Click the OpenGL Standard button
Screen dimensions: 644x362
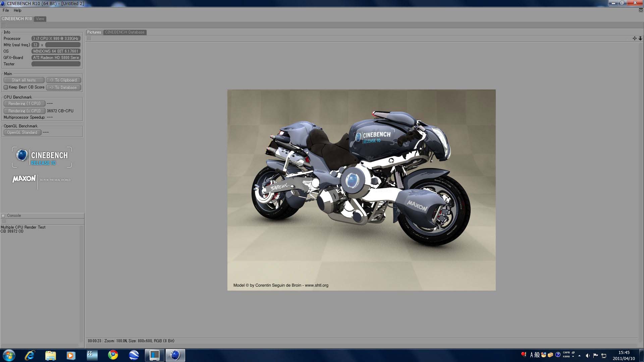coord(22,132)
